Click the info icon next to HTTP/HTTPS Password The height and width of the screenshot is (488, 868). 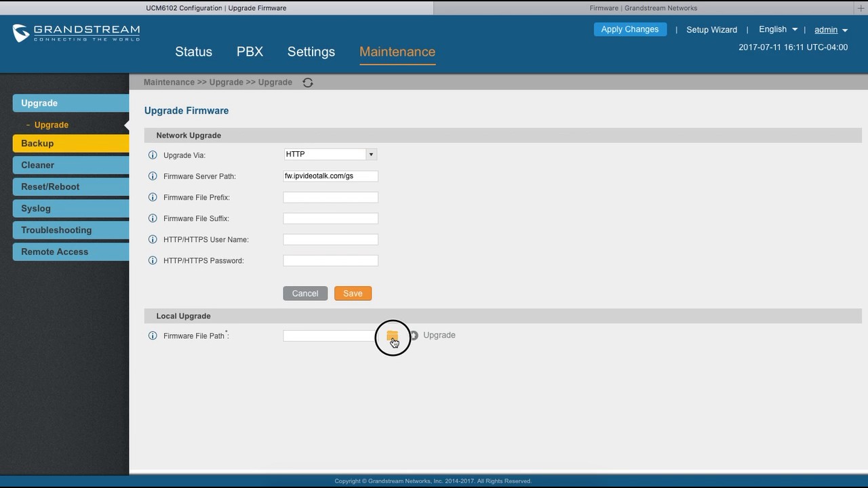click(153, 260)
